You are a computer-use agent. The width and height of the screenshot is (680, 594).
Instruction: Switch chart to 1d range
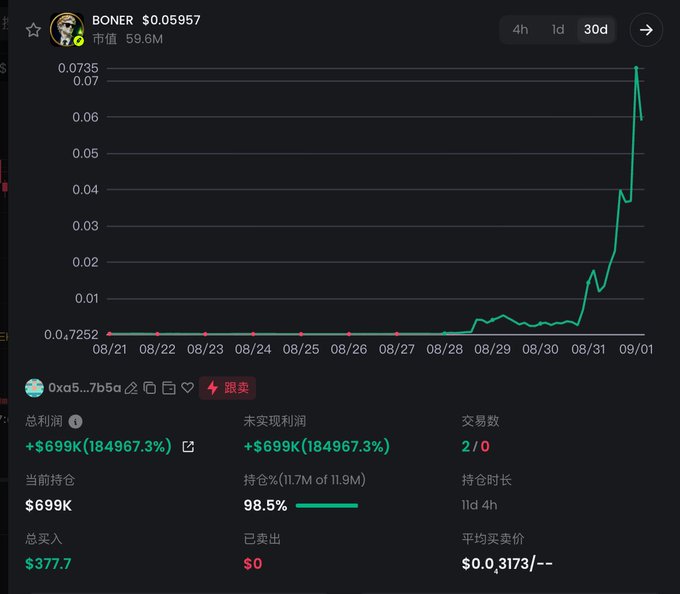point(558,29)
